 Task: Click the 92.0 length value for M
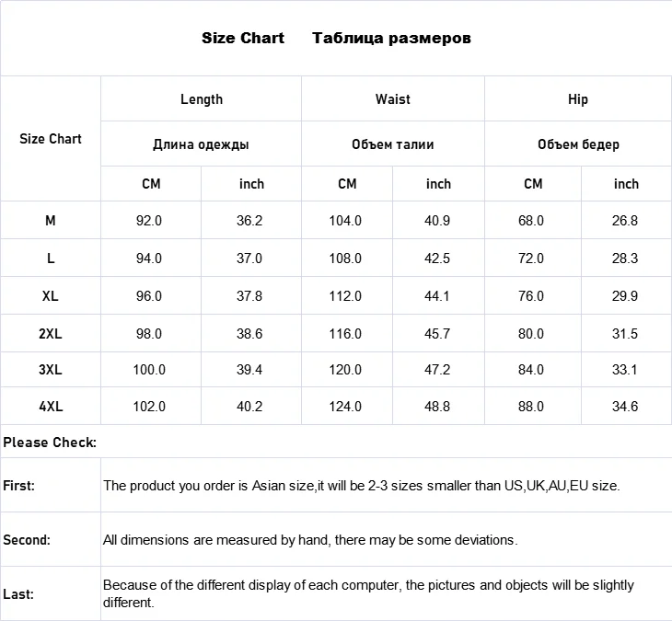click(149, 221)
